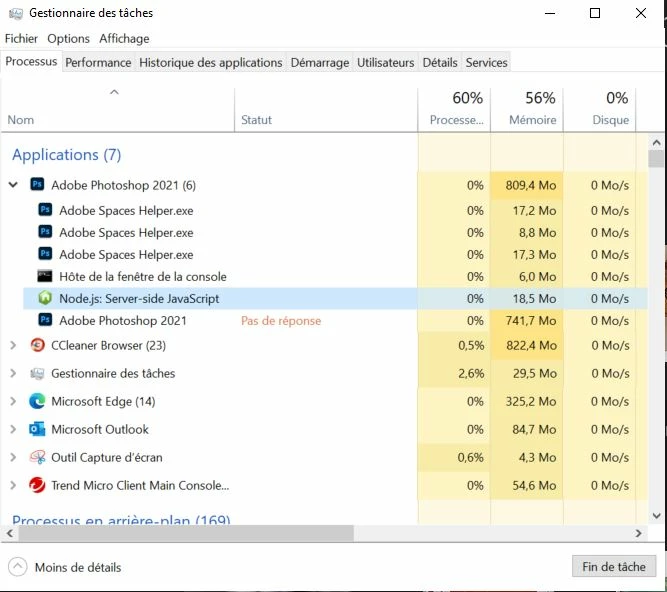Click the vertical scrollbar up arrow

click(x=656, y=142)
